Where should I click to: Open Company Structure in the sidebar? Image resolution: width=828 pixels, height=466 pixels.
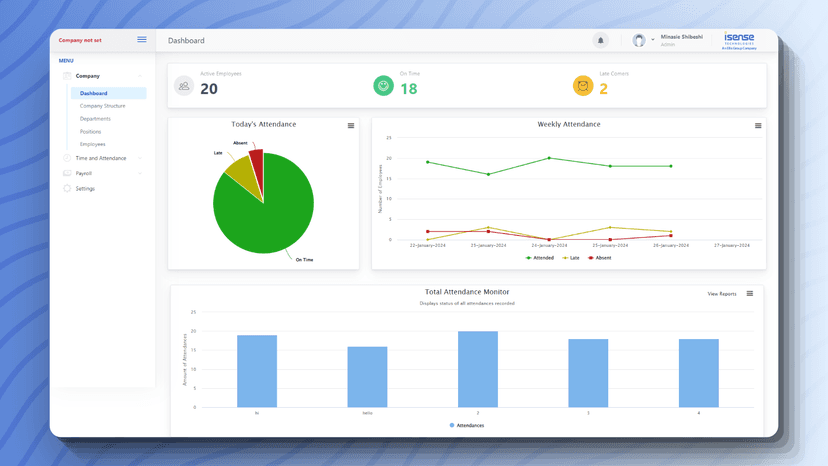(102, 106)
